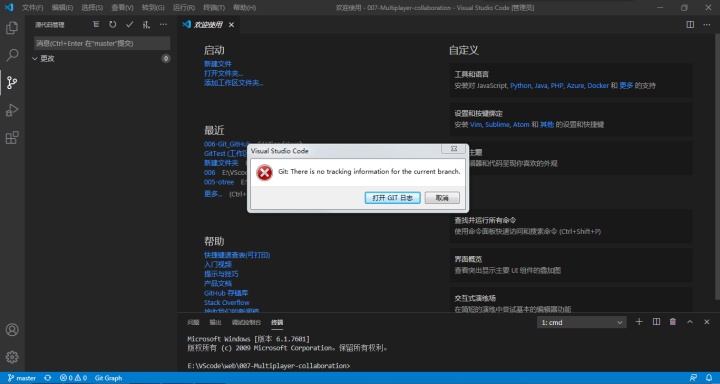The image size is (720, 384).
Task: Open the Stack Overflow help link
Action: coord(227,303)
